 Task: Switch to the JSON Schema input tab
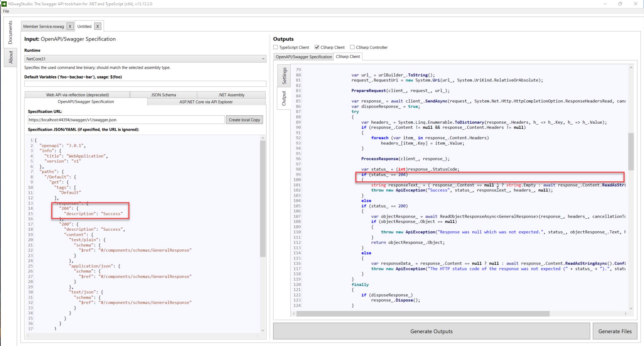coord(164,95)
